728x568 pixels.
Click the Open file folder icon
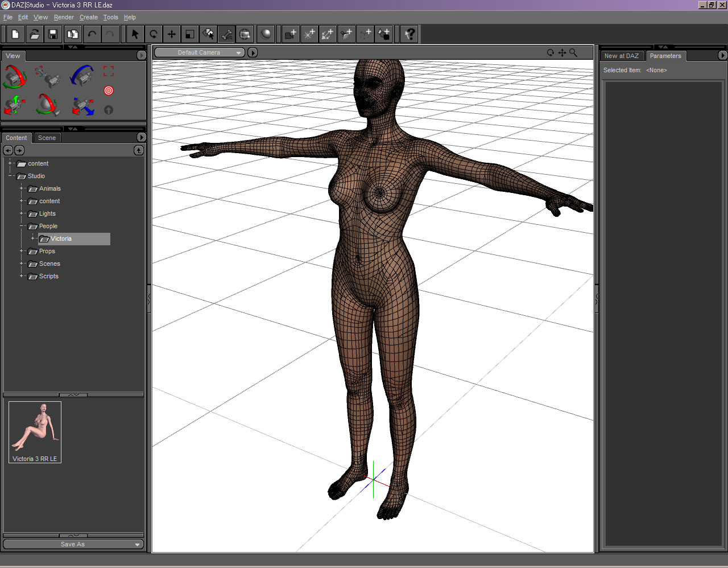click(34, 34)
